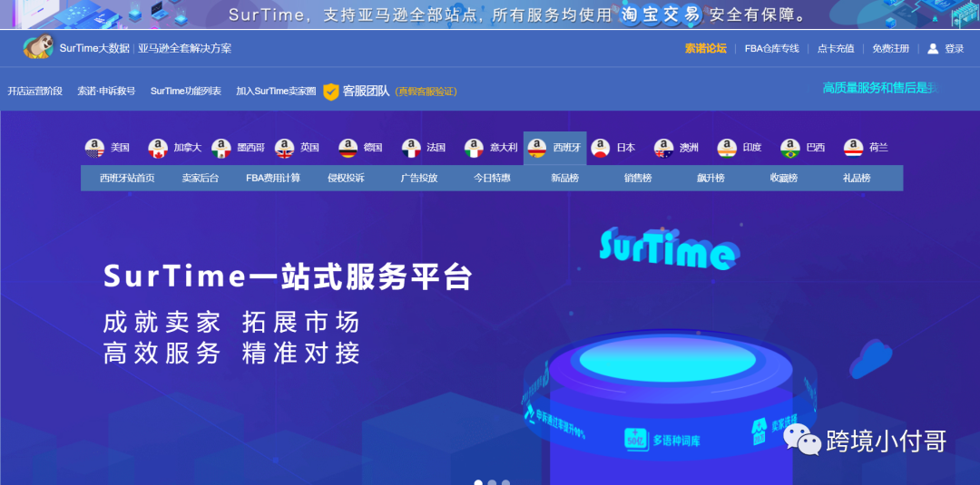
Task: Select the 印度 Amazon flag icon
Action: click(x=727, y=148)
